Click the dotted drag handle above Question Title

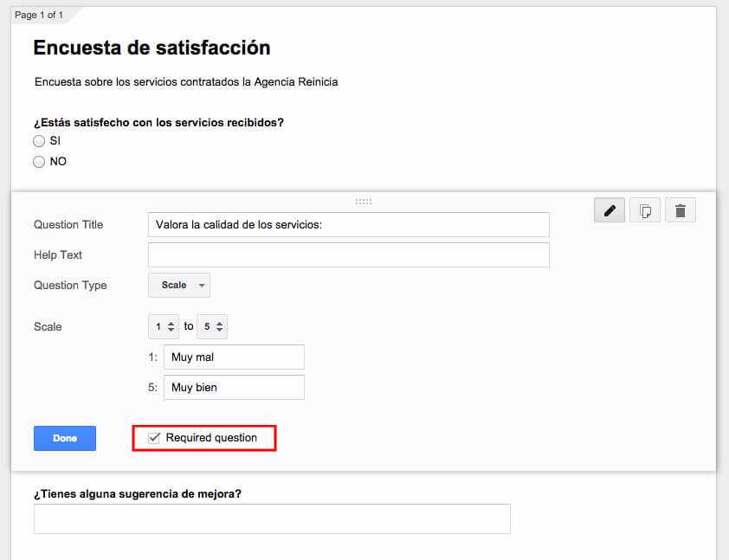click(x=364, y=202)
